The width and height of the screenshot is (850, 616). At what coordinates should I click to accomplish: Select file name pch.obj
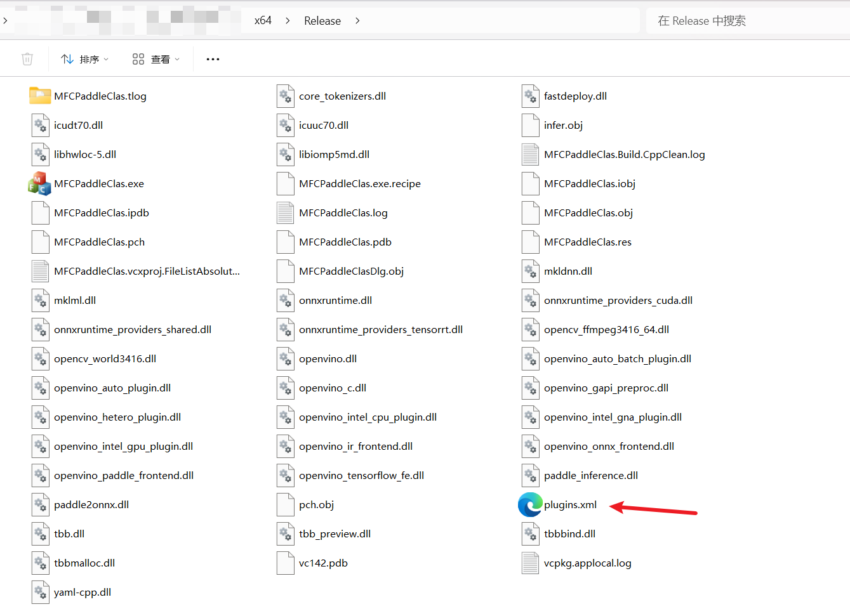316,504
